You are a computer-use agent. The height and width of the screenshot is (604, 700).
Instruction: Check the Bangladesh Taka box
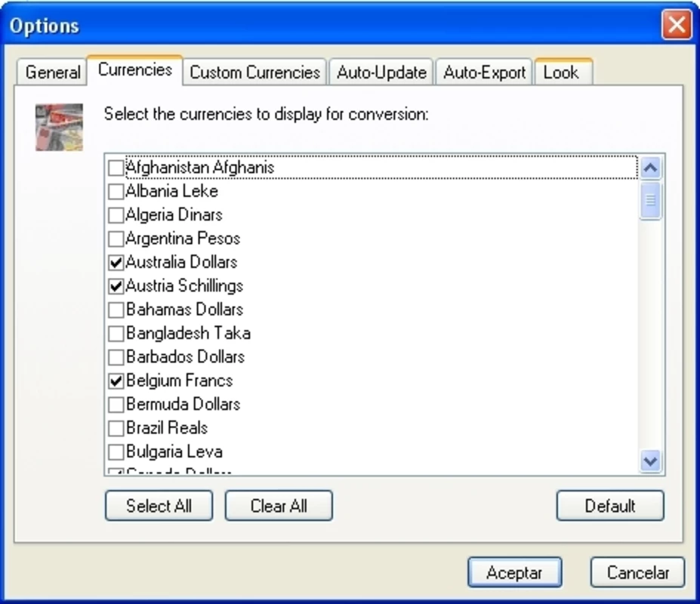point(116,334)
